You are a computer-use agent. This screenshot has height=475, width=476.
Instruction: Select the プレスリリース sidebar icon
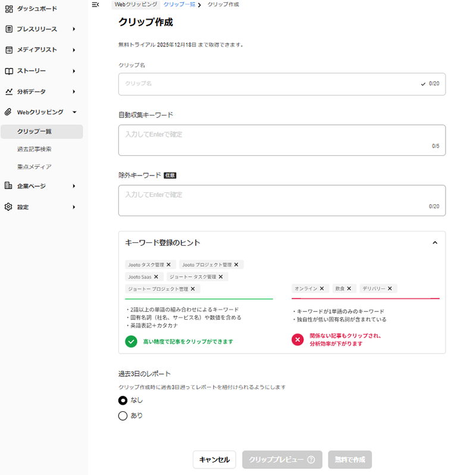[x=9, y=29]
